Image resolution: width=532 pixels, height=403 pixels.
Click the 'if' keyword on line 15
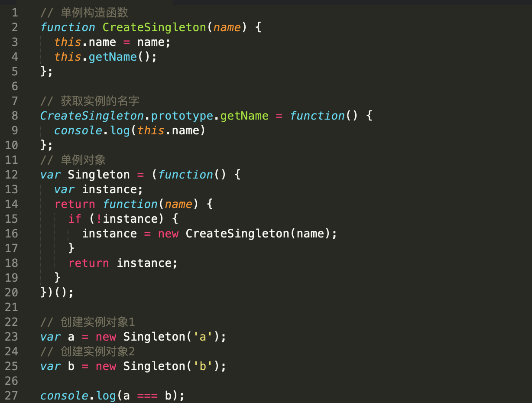click(x=75, y=218)
